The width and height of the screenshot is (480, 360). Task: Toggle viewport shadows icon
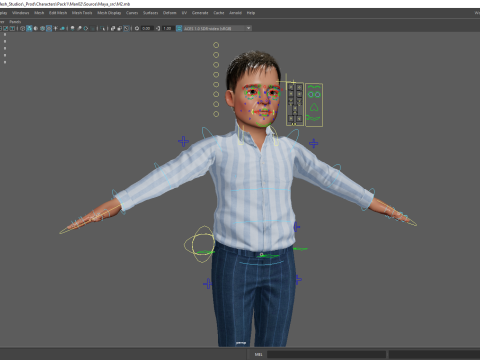click(62, 29)
